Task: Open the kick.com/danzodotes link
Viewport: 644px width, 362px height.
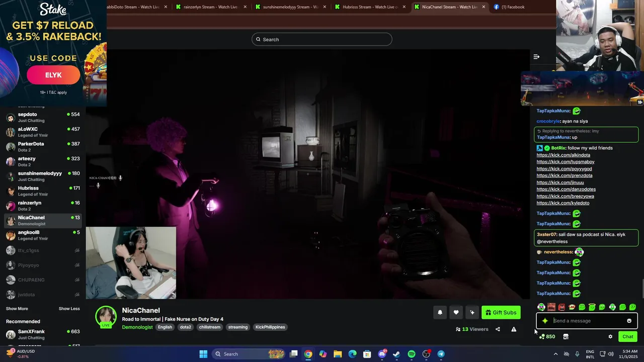Action: 566,190
